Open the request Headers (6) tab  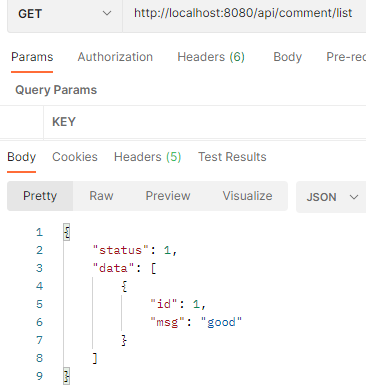[x=211, y=57]
